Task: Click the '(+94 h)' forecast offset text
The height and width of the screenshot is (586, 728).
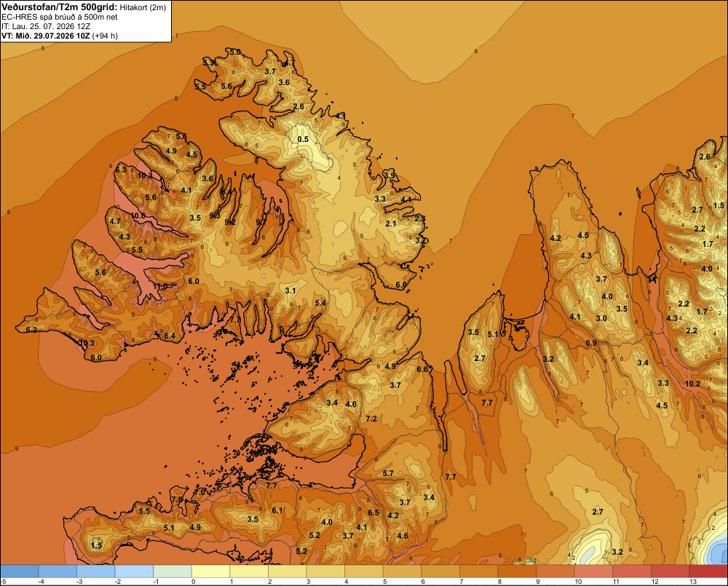Action: (105, 36)
